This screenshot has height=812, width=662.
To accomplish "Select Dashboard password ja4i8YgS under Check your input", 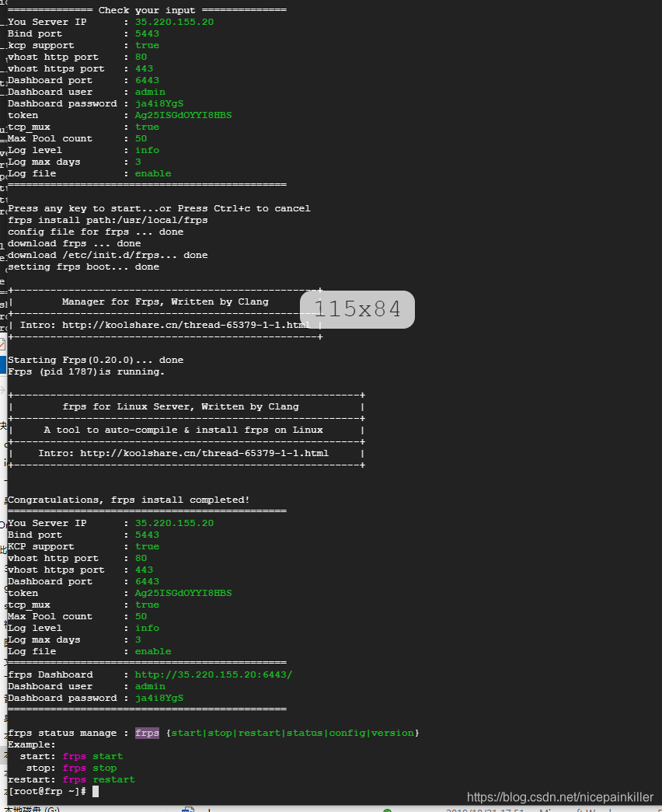I will coord(159,103).
